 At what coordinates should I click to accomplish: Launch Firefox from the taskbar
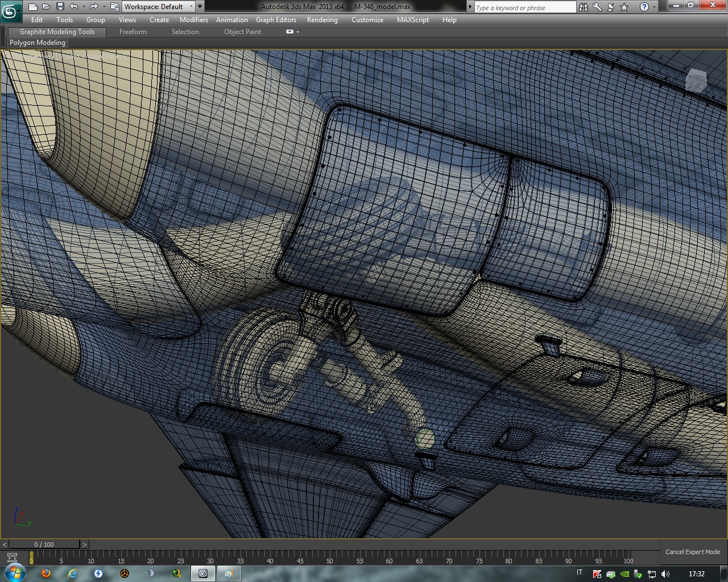tap(46, 573)
